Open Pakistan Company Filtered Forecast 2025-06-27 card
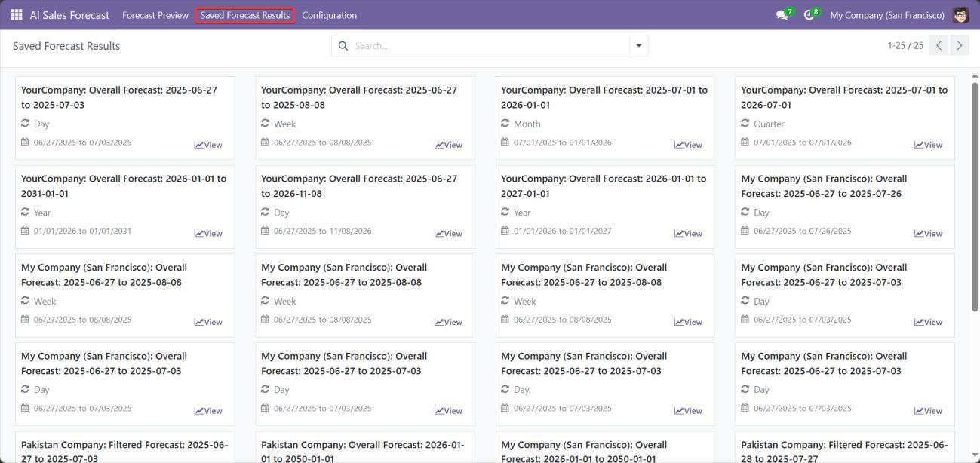This screenshot has width=980, height=463. [x=125, y=448]
